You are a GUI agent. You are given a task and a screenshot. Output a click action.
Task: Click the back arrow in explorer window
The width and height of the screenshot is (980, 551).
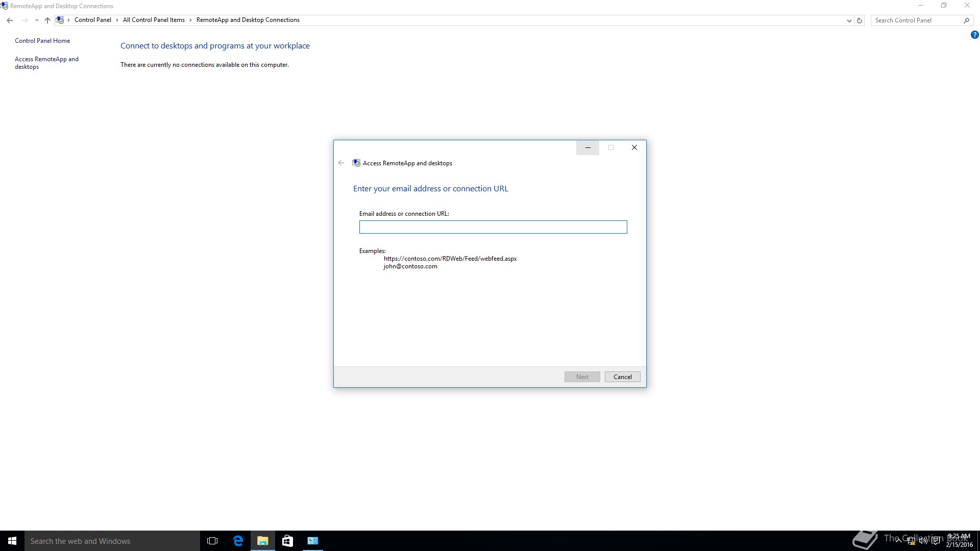10,20
